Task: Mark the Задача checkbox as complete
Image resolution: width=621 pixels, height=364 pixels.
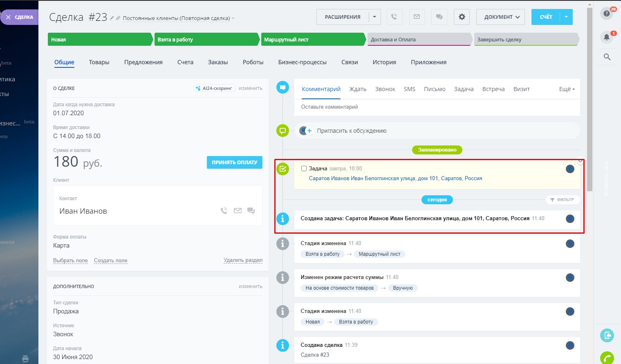Action: tap(304, 168)
